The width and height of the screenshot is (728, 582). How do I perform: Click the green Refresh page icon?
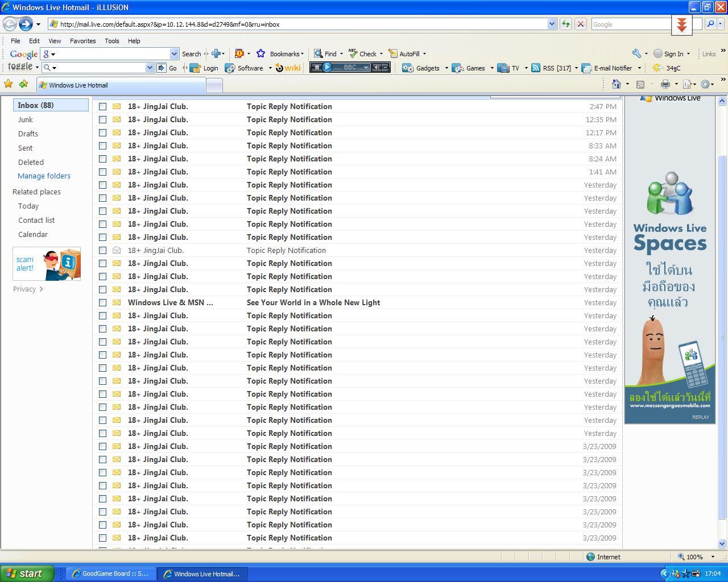[566, 24]
